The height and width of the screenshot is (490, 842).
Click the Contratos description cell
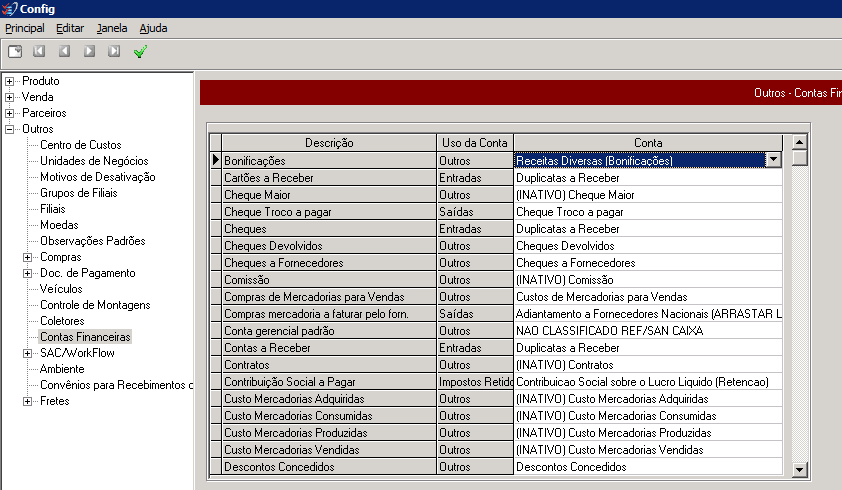pos(329,365)
